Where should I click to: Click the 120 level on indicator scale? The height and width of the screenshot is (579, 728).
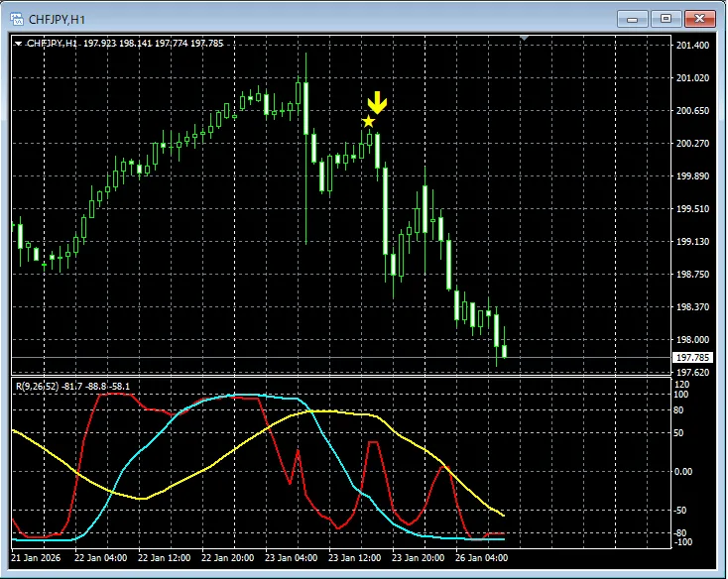681,383
